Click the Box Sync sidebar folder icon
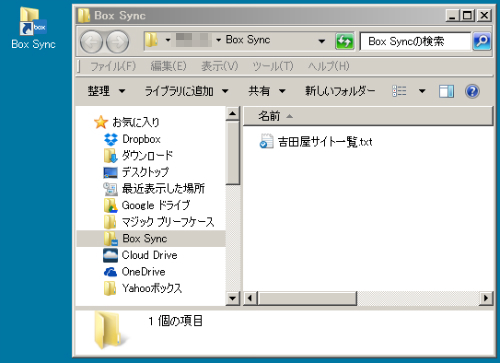Image resolution: width=500 pixels, height=363 pixels. [110, 239]
